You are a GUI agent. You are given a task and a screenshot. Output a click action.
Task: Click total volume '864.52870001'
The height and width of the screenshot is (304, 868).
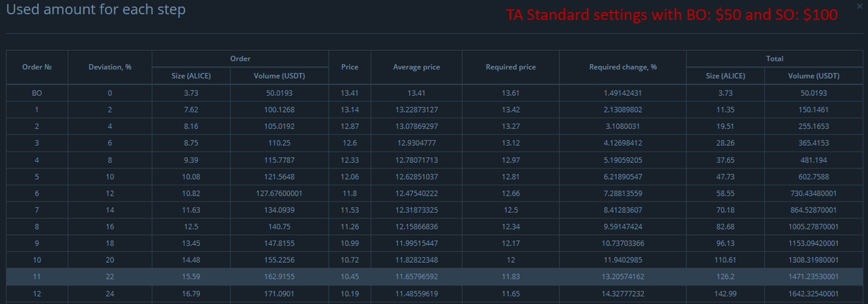(814, 210)
